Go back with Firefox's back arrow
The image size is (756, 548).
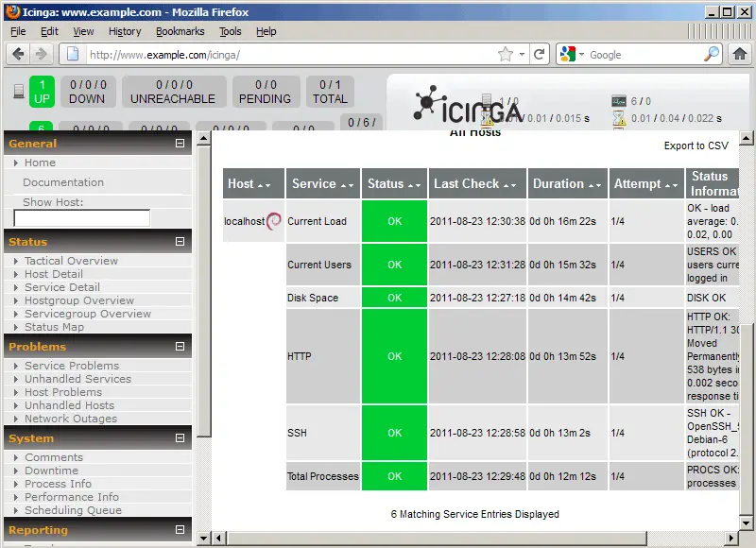[x=18, y=54]
